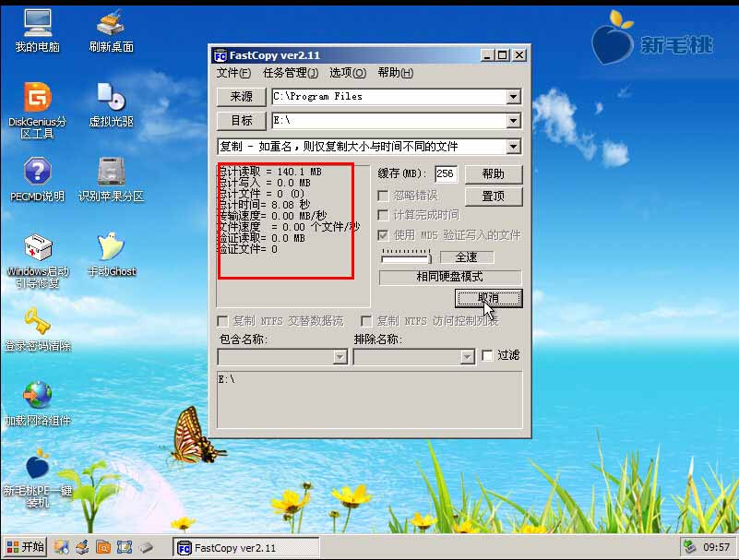The width and height of the screenshot is (739, 560).
Task: Launch 新毛桃PE一键装机 desktop icon
Action: 37,479
